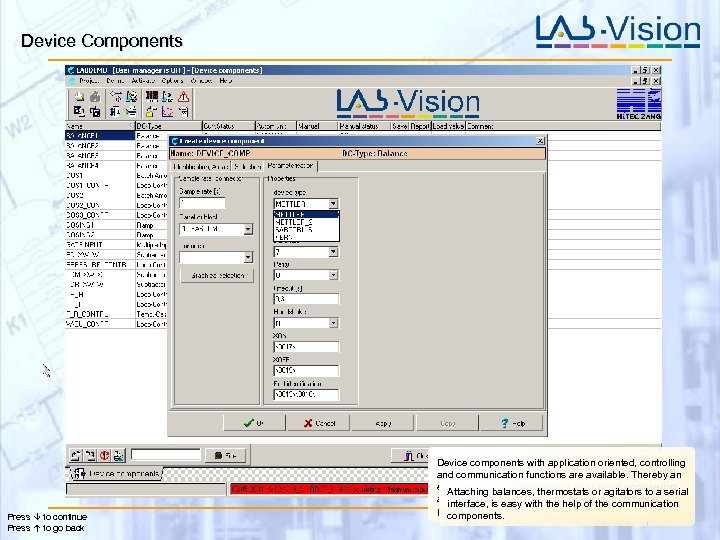Click the Sample rate input field

pos(202,203)
